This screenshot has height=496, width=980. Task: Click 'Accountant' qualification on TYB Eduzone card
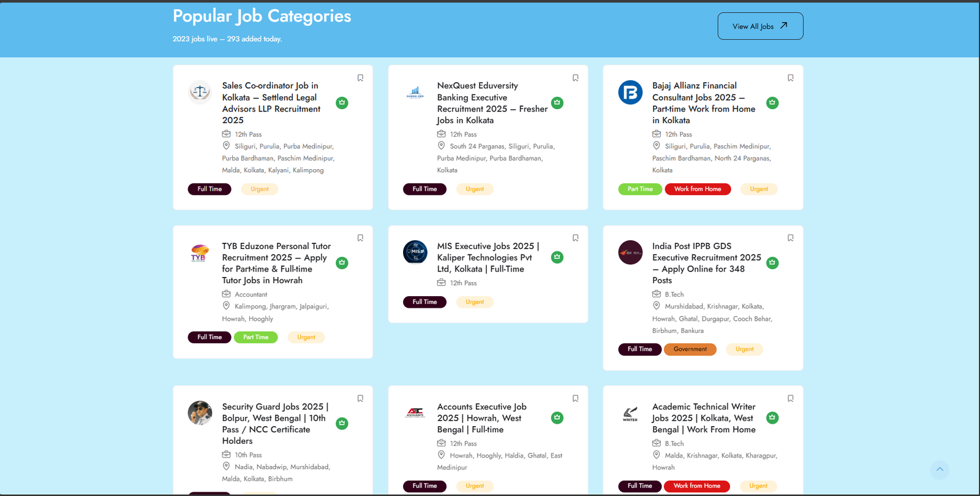(251, 294)
